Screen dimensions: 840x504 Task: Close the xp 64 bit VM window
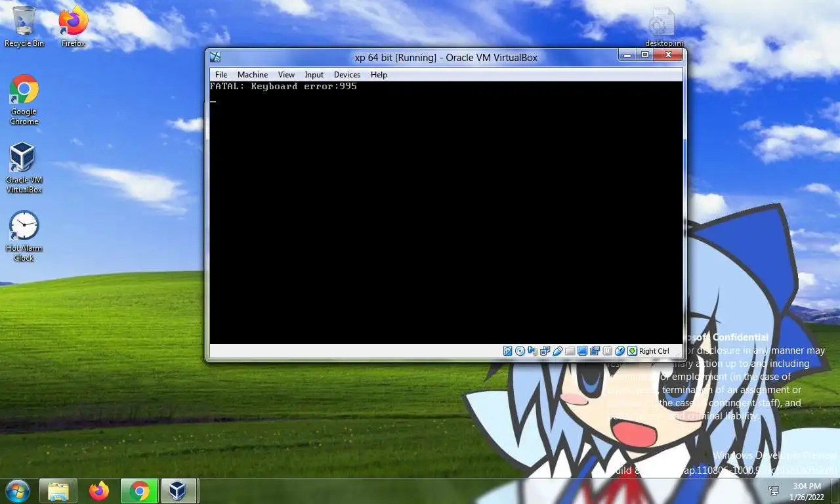click(x=668, y=55)
